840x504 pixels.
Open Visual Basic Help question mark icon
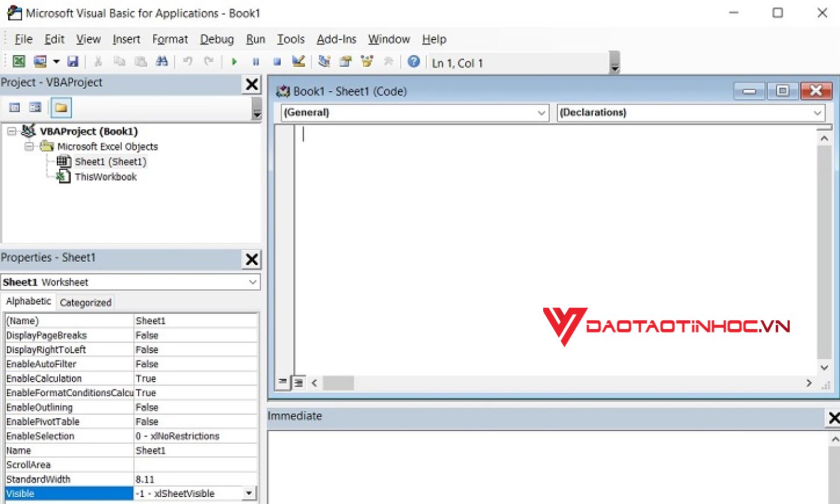pyautogui.click(x=414, y=62)
